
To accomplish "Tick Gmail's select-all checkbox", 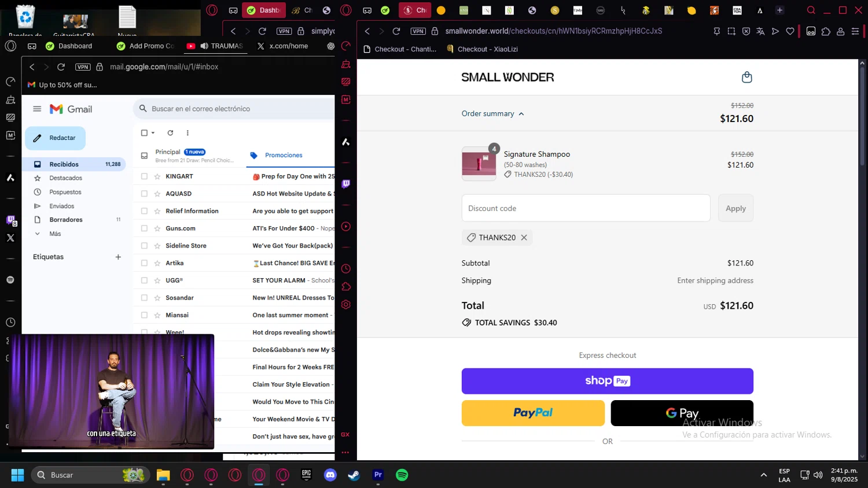I will click(x=144, y=133).
